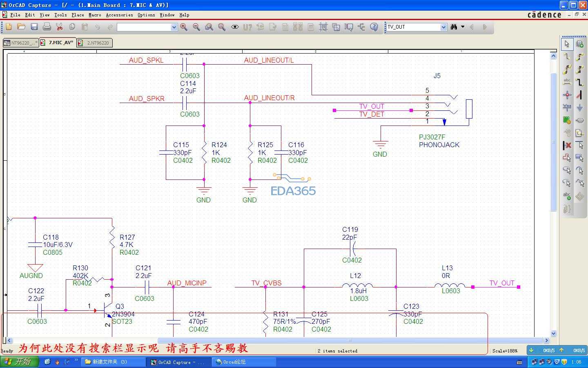Select the PHONOJACK J5 label text

(x=439, y=145)
